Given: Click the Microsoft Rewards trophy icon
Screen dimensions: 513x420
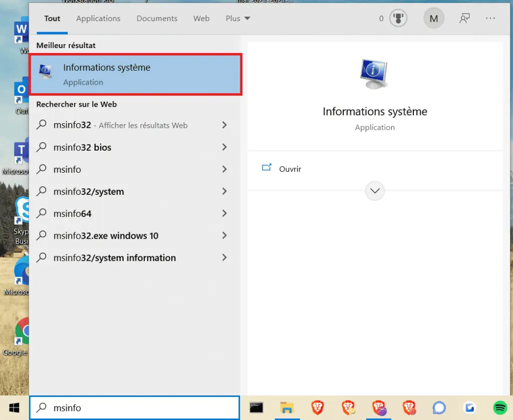Looking at the screenshot, I should point(399,19).
